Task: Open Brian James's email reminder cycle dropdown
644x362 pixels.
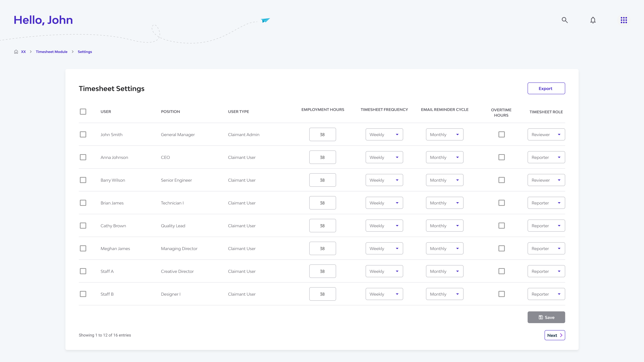Action: tap(445, 203)
